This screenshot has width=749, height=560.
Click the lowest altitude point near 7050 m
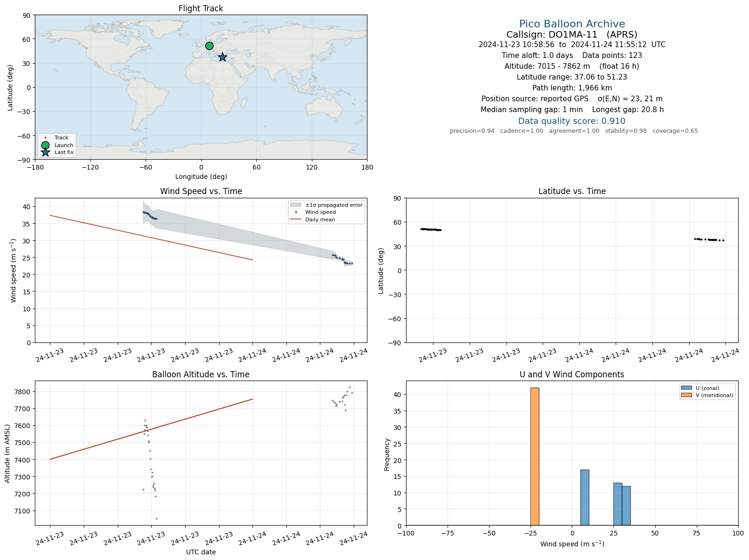[156, 519]
